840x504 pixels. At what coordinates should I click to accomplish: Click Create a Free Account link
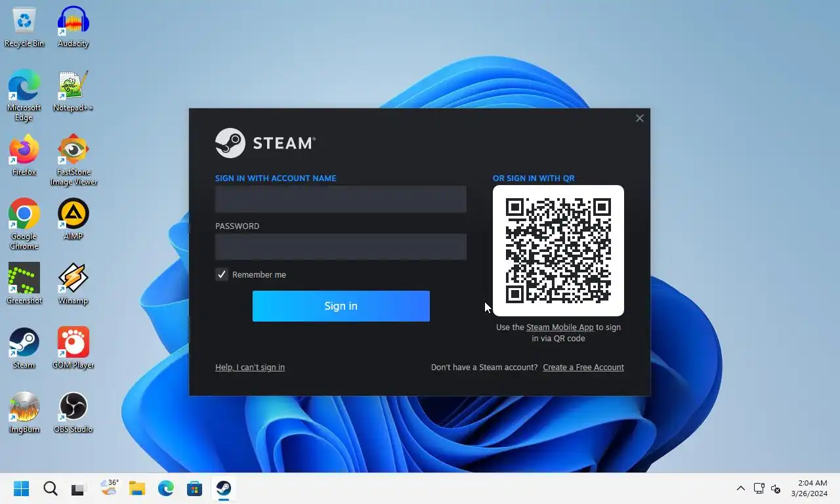coord(583,367)
